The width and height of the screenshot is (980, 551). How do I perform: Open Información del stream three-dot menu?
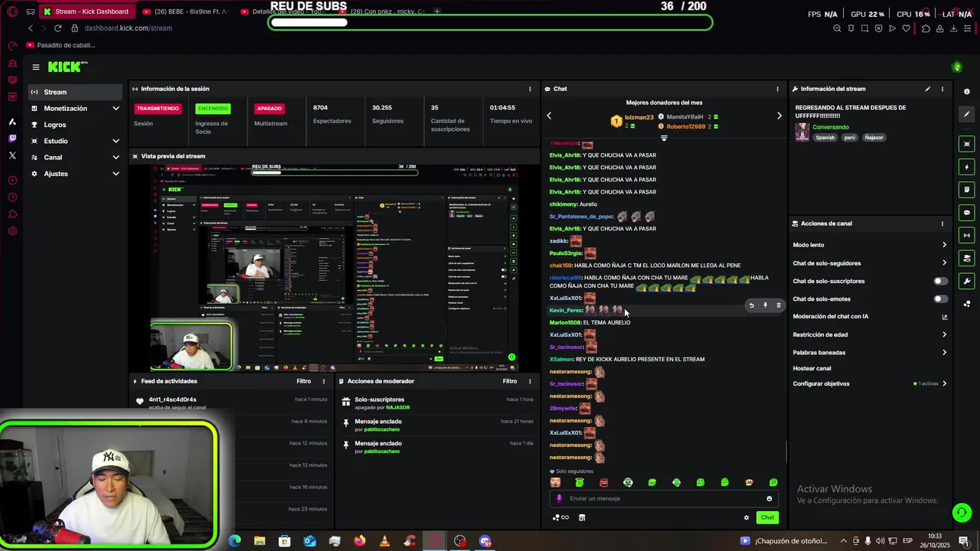942,89
